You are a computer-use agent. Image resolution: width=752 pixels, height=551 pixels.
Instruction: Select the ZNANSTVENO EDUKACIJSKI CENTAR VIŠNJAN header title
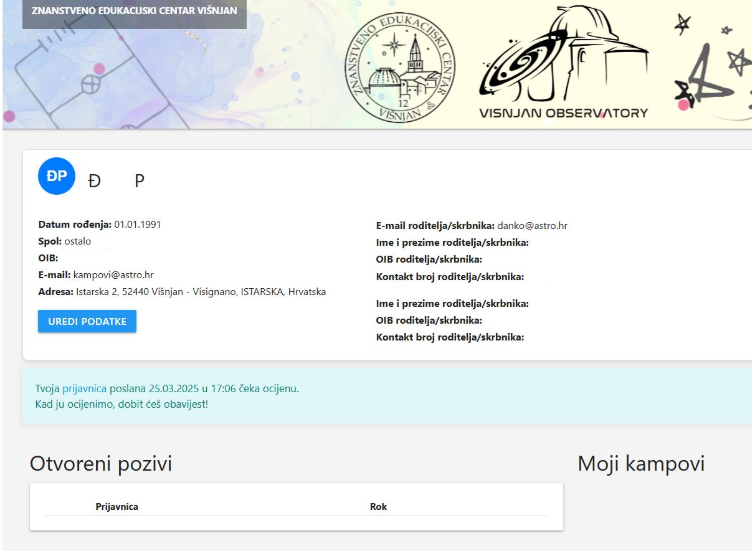coord(134,11)
